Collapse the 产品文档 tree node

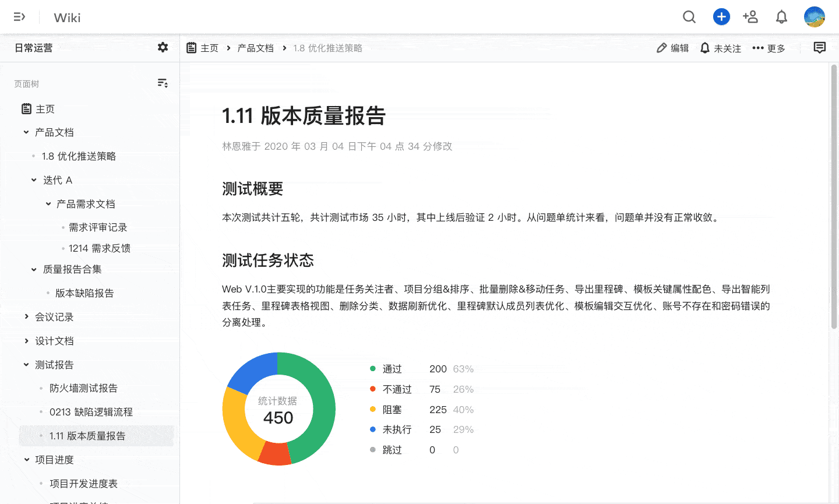coord(26,132)
